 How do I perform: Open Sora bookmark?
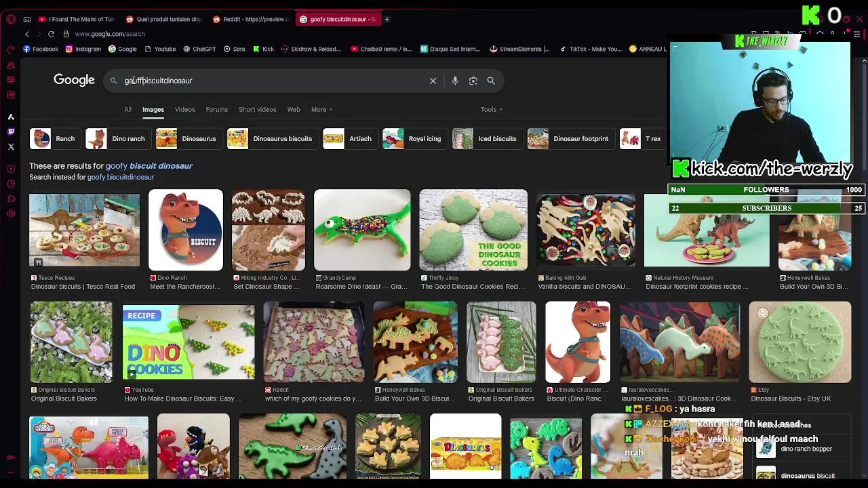pyautogui.click(x=234, y=49)
